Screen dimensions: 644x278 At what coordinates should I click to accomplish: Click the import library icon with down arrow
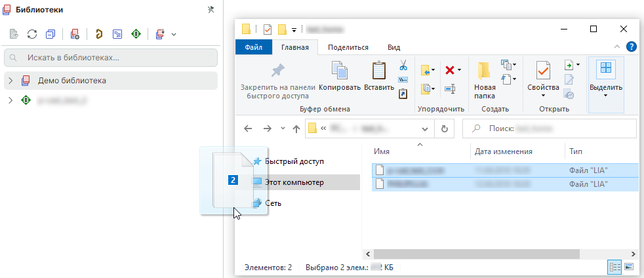160,34
